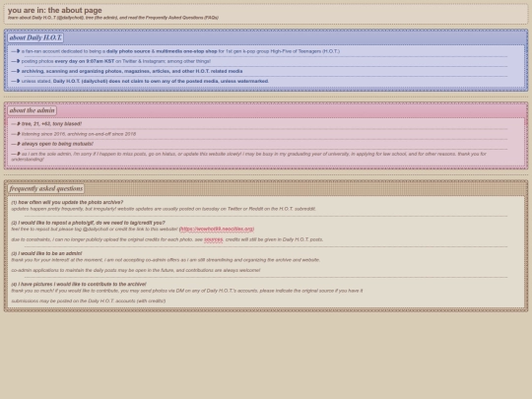The width and height of the screenshot is (532, 399).
Task: Click question 'I would like to repost a photo/gif'
Action: click(89, 223)
